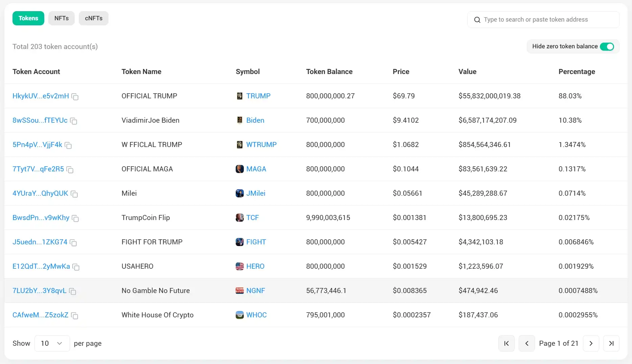
Task: Select the Tokens tab
Action: (x=28, y=18)
